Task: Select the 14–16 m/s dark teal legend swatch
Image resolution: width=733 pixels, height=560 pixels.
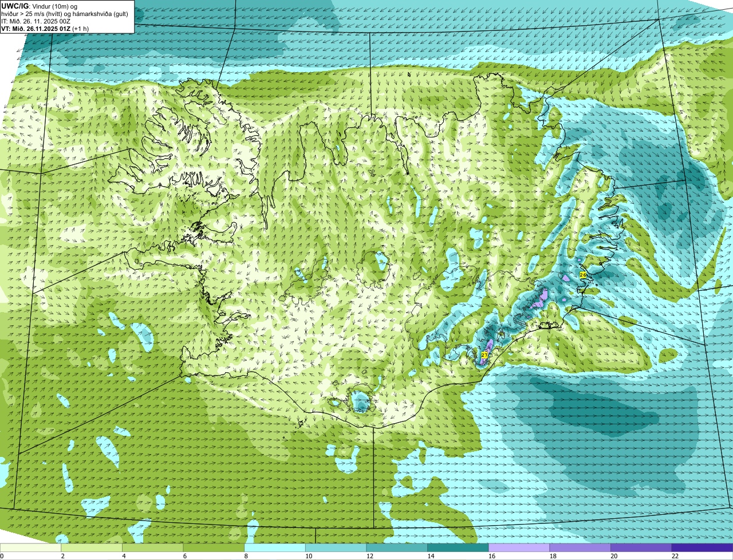Action: 458,547
